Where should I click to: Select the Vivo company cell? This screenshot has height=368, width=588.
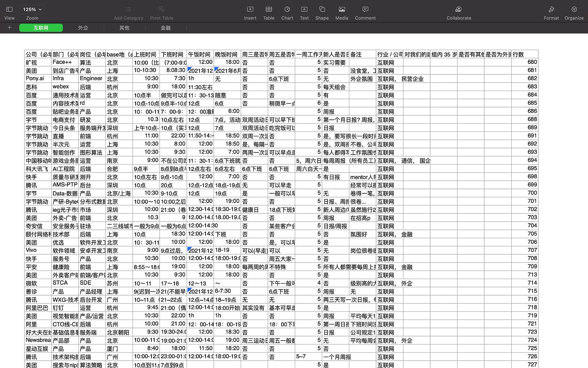point(38,250)
